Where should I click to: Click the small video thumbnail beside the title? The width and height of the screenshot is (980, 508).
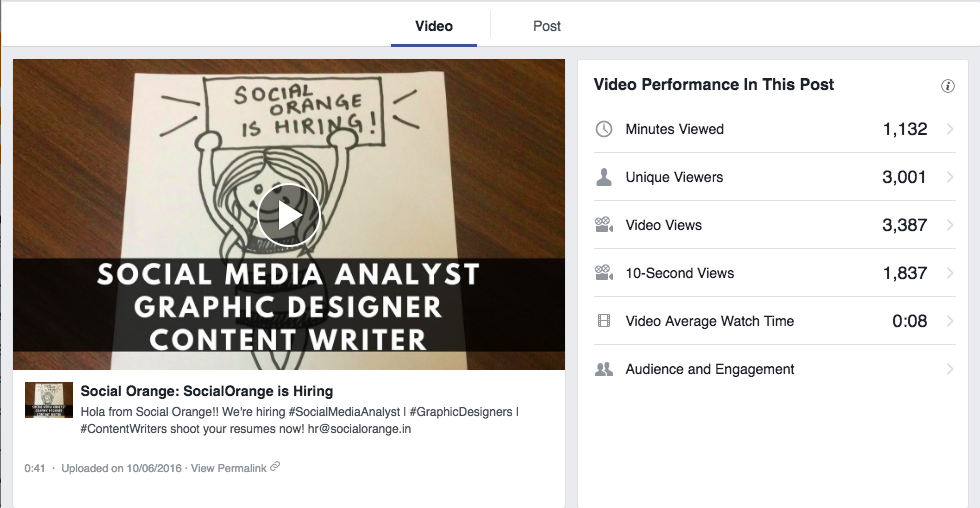49,400
